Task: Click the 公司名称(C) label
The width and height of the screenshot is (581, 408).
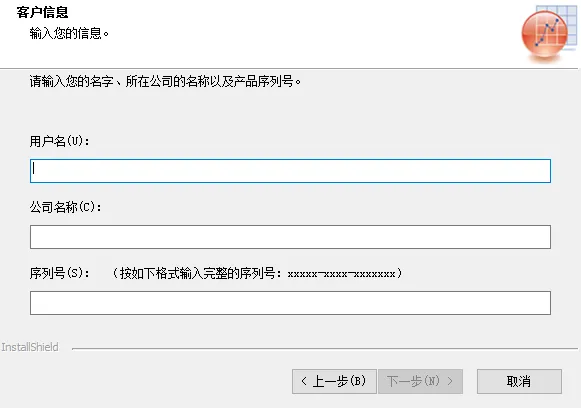Action: click(65, 207)
